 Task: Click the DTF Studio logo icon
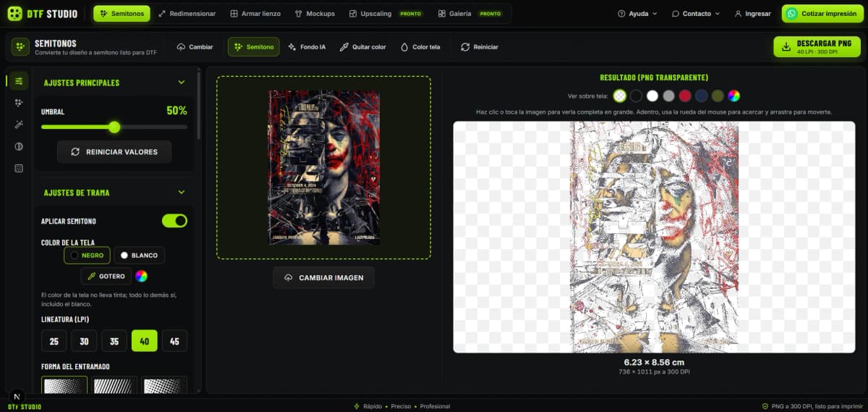coord(14,14)
